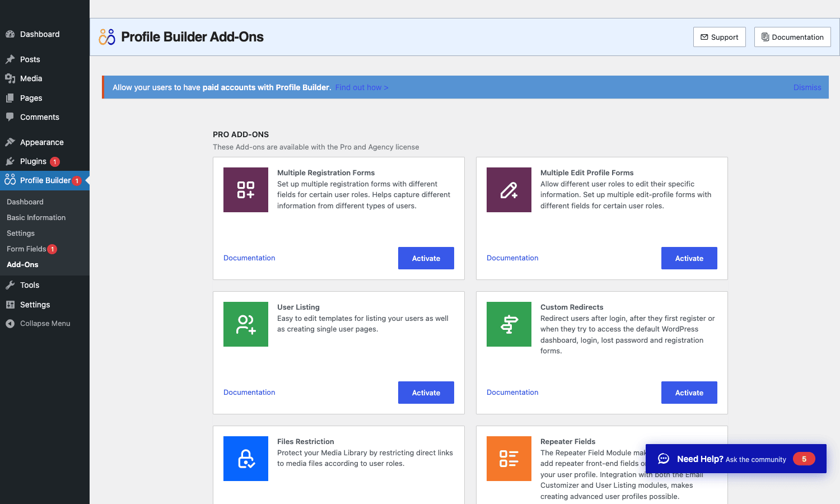Click the Profile Builder header logo

[x=107, y=37]
